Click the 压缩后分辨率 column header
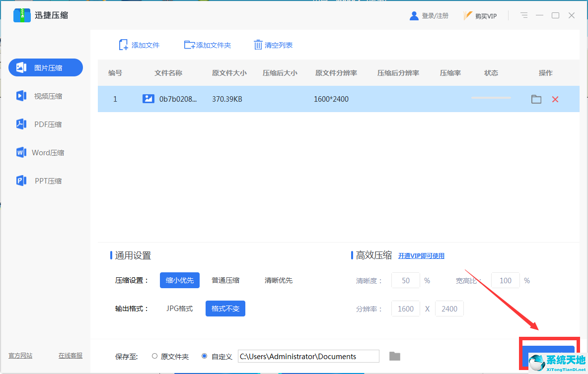The image size is (588, 374). 398,73
